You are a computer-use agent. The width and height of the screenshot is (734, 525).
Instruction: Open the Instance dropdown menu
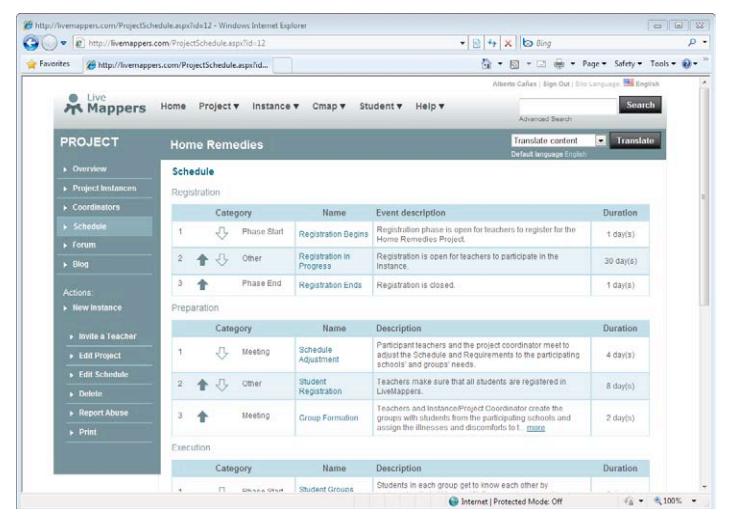click(275, 106)
